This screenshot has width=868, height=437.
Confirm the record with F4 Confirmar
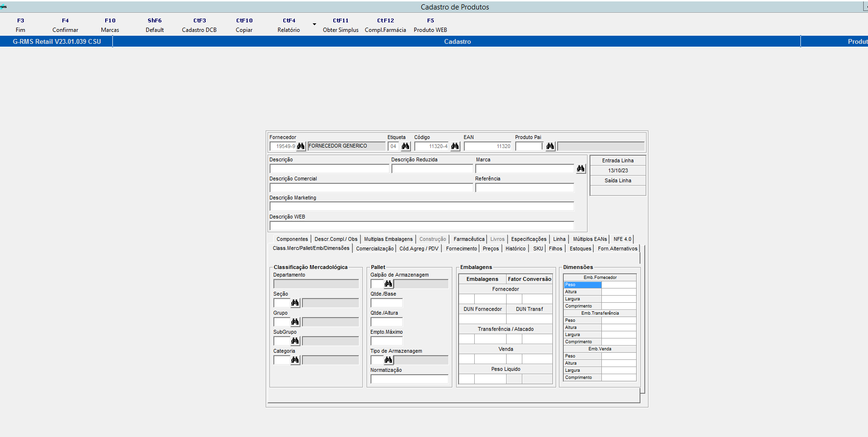pos(65,25)
